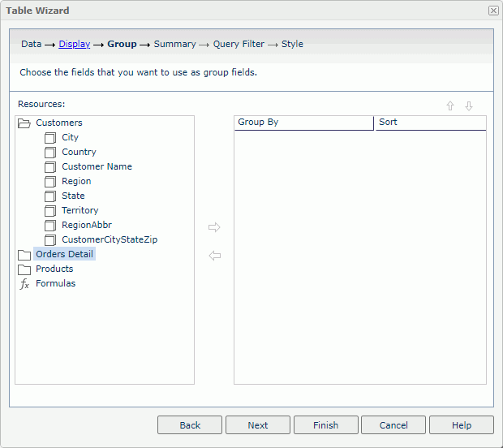The height and width of the screenshot is (448, 503).
Task: Select the Formulas node label
Action: 55,283
